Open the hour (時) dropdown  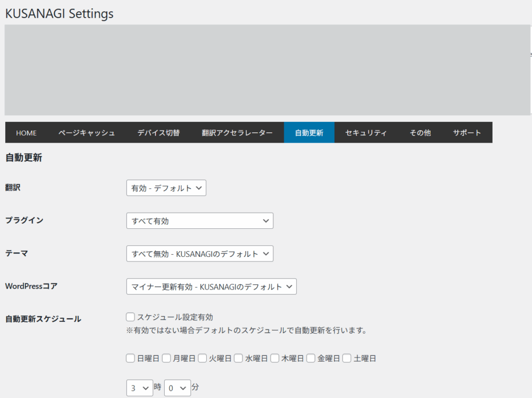tap(140, 388)
